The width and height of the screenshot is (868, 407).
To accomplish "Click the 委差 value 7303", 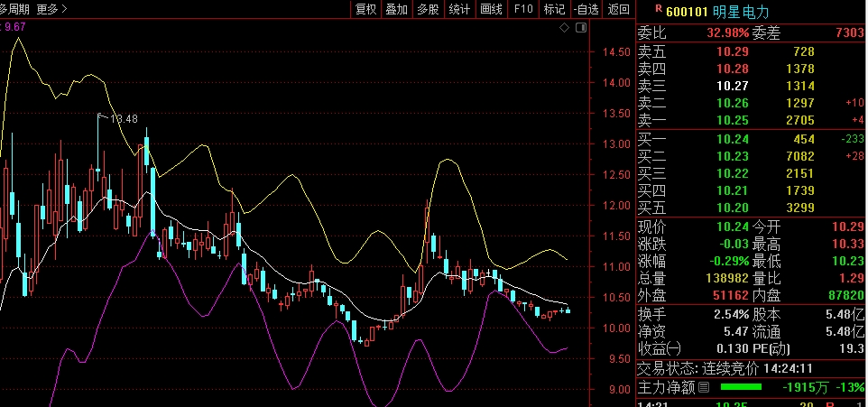I will point(850,33).
